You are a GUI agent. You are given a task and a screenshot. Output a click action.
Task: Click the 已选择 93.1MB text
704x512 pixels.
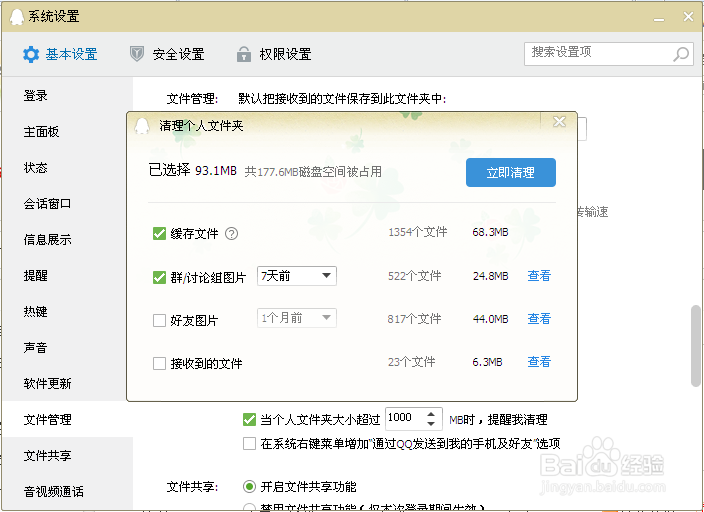(193, 170)
